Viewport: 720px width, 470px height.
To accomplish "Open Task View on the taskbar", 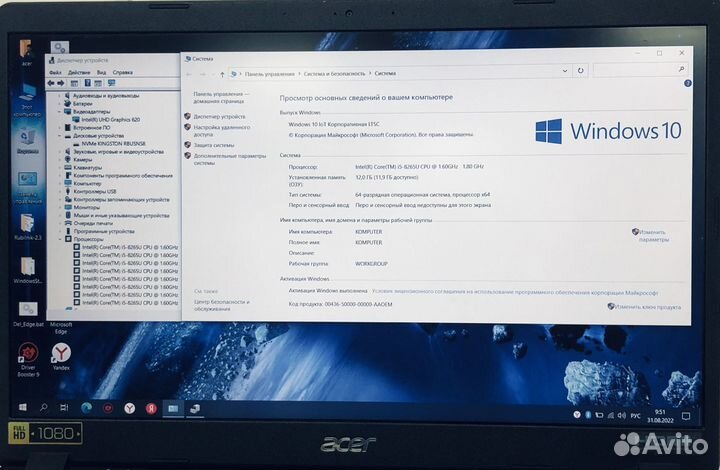I will (x=64, y=408).
